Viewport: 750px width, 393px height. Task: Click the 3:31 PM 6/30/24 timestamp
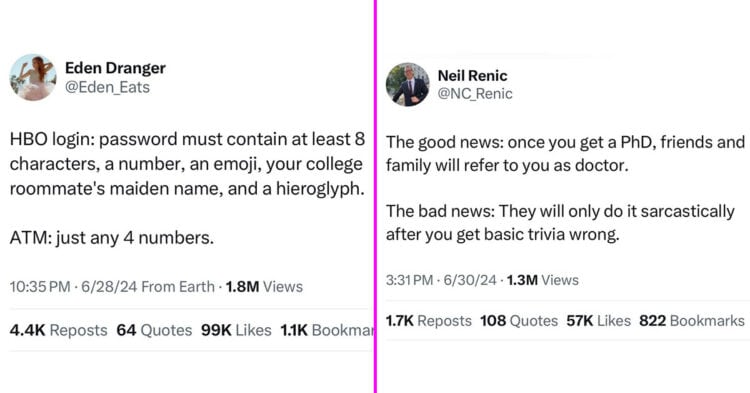coord(441,280)
